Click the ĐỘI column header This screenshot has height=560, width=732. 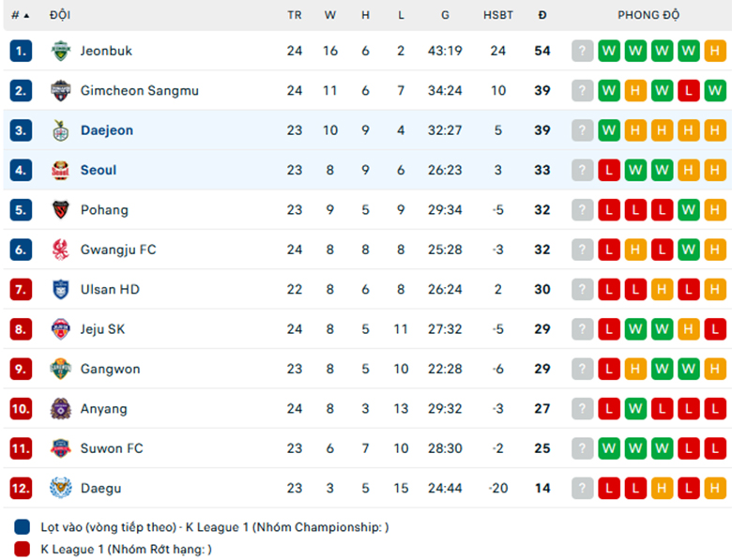click(x=60, y=15)
